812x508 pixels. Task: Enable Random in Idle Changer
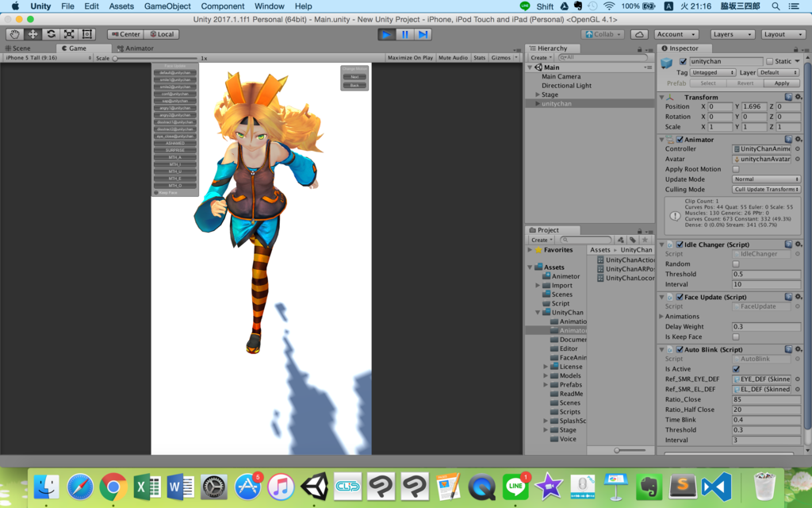point(736,264)
